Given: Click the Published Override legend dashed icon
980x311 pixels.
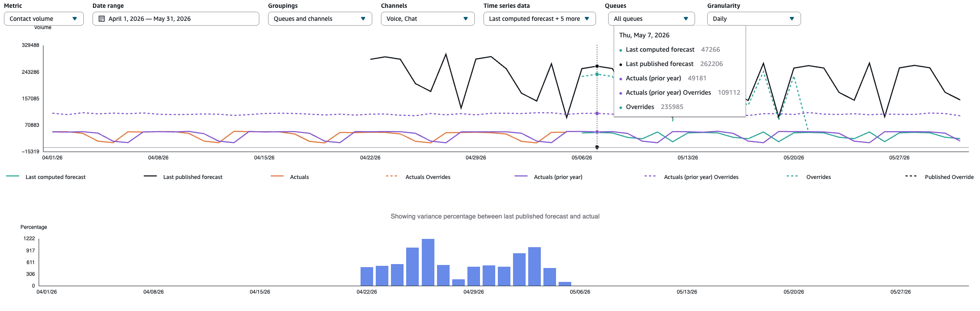Looking at the screenshot, I should [911, 176].
